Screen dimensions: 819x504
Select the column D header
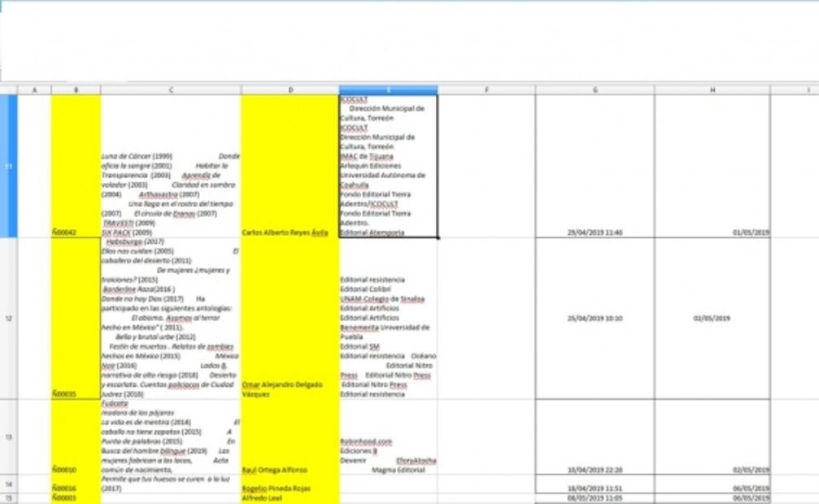coord(290,90)
